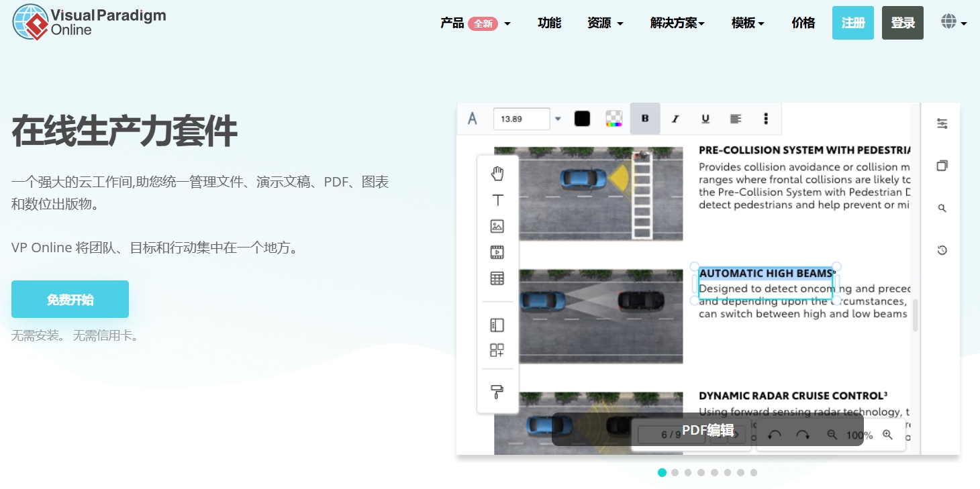The image size is (980, 489).
Task: Select the sixth carousel dot
Action: pyautogui.click(x=728, y=472)
